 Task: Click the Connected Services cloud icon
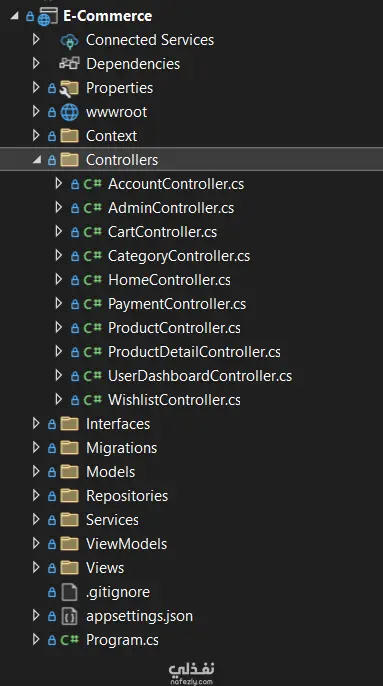tap(69, 40)
